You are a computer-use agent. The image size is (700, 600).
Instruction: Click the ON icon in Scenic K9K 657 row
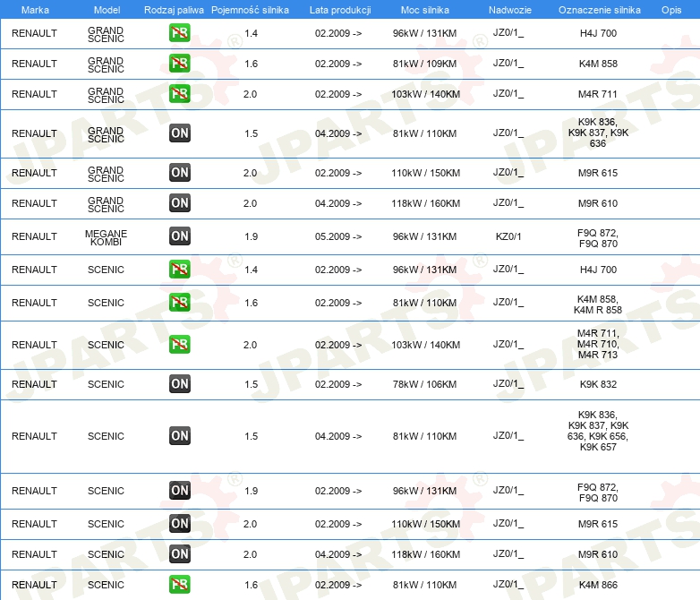(x=179, y=435)
